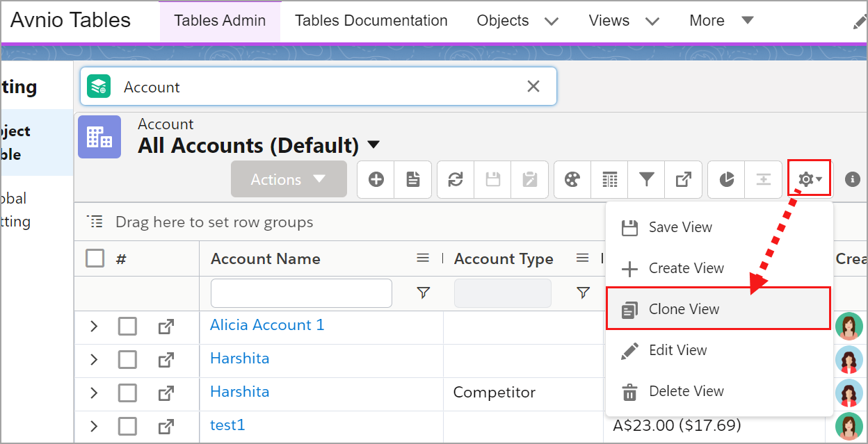
Task: Open the color palette theme icon
Action: (x=572, y=180)
